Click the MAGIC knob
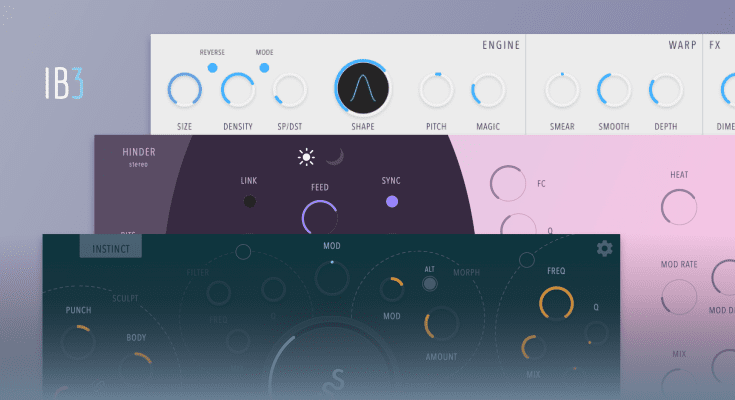The width and height of the screenshot is (735, 400). point(488,91)
